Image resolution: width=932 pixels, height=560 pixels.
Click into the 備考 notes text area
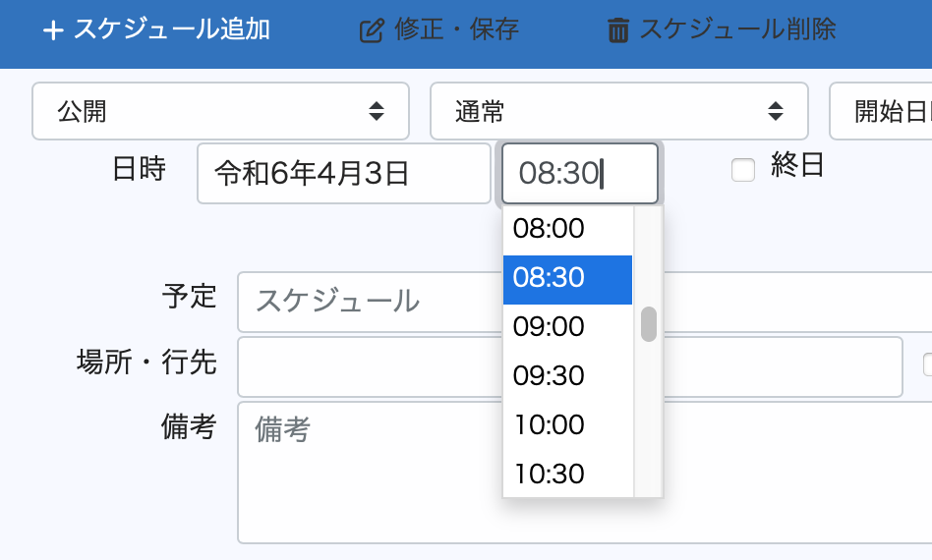(584, 472)
